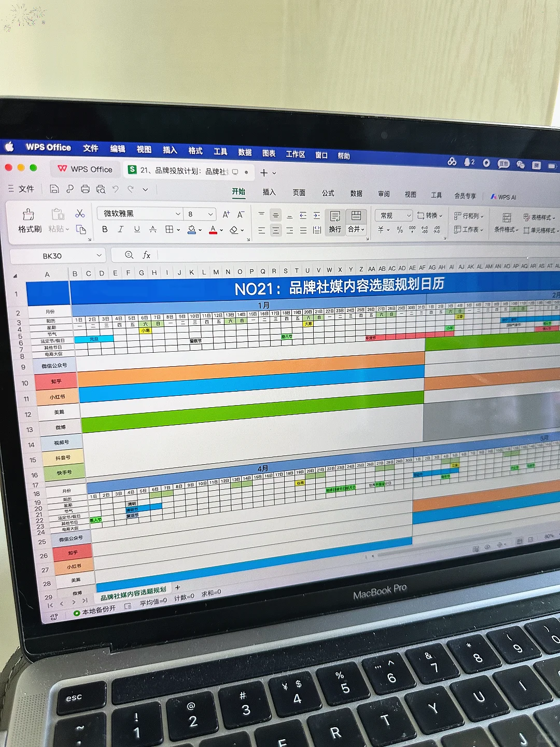Open the font name dropdown 微软雅黑
This screenshot has height=747, width=560.
click(x=177, y=214)
